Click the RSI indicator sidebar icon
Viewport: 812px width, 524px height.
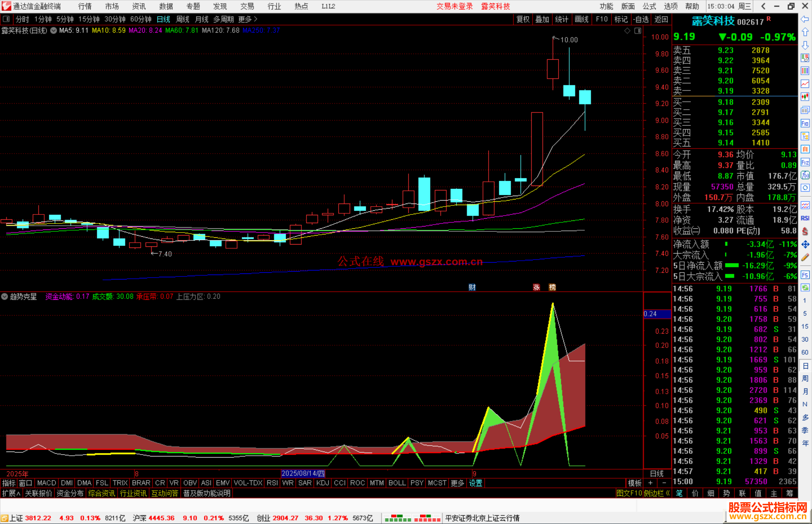pos(805,218)
